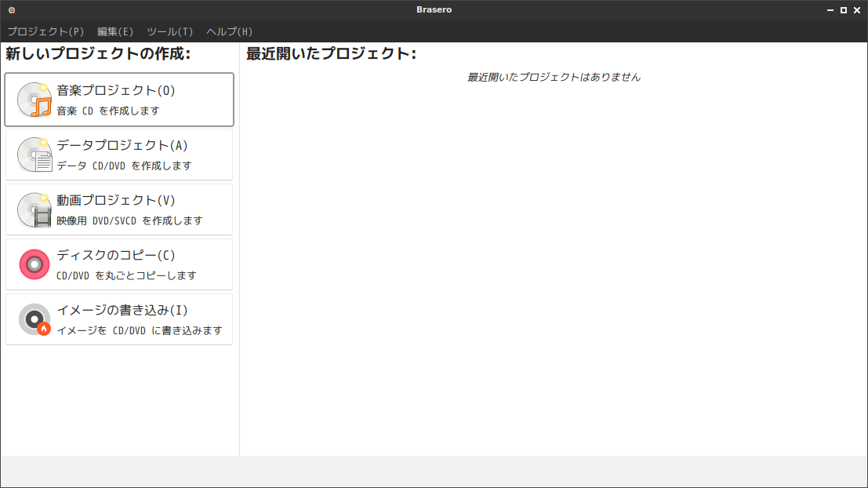
Task: Click the 新しいプロジェクトの作成: heading
Action: click(98, 53)
